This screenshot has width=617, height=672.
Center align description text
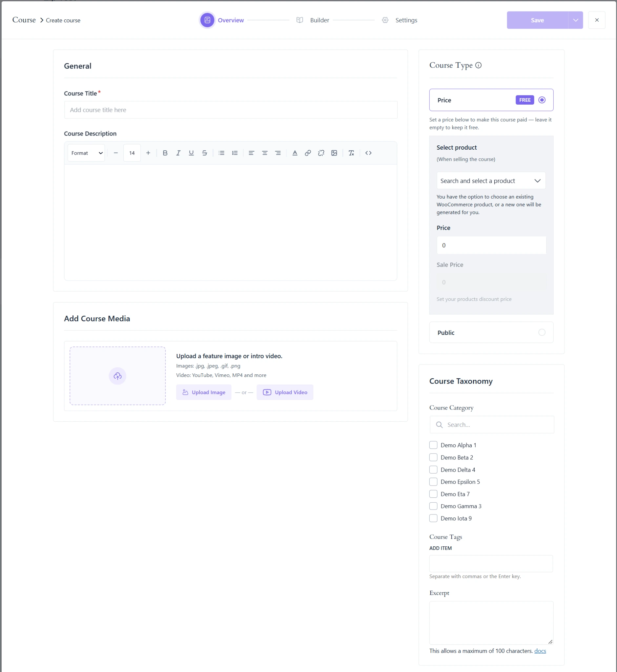tap(265, 153)
